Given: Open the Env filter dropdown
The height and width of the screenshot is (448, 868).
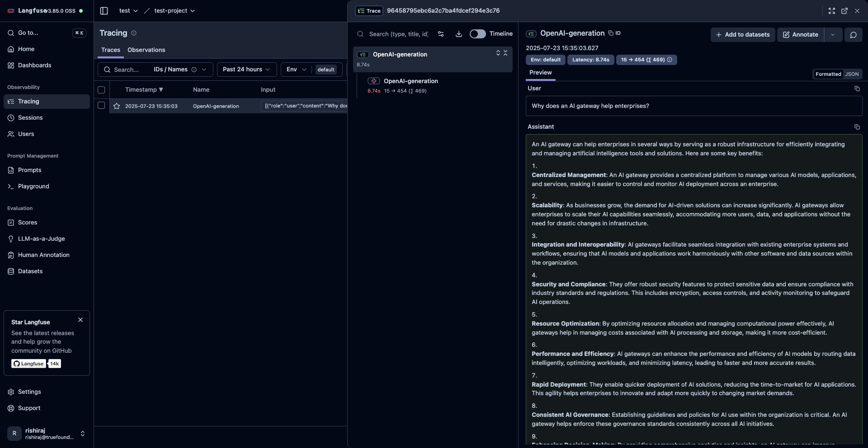Looking at the screenshot, I should coord(297,70).
